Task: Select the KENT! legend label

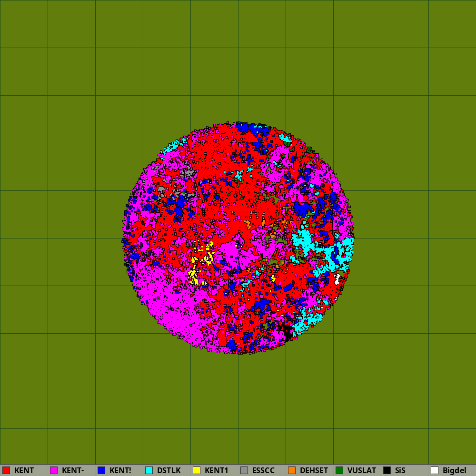Action: click(120, 471)
